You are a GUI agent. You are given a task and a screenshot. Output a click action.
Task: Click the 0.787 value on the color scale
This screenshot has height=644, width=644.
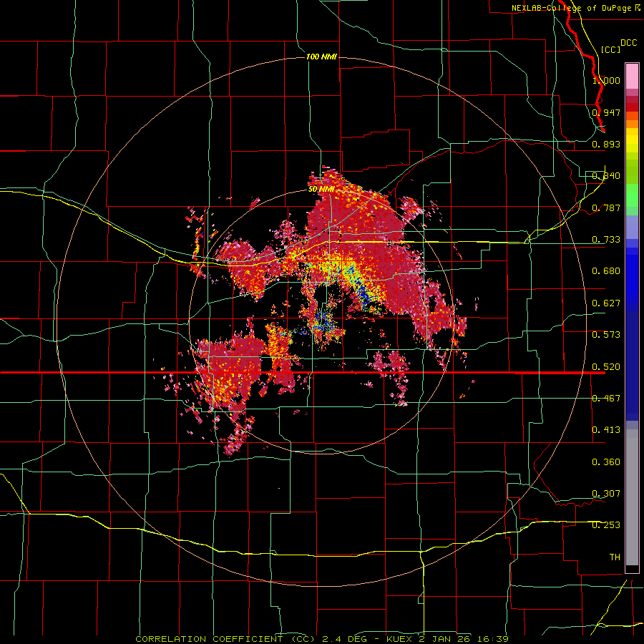[606, 208]
